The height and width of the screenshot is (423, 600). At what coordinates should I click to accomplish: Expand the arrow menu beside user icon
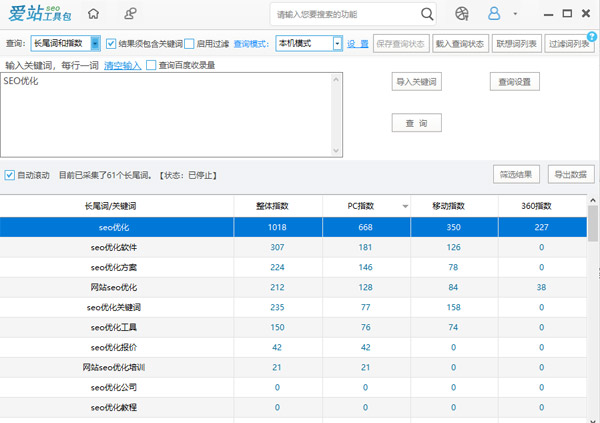tap(515, 14)
